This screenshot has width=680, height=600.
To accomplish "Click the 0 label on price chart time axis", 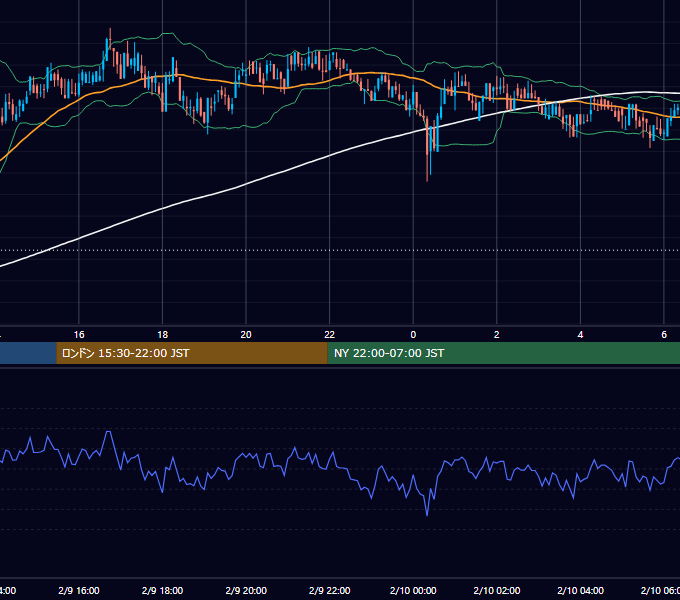I will tap(413, 335).
